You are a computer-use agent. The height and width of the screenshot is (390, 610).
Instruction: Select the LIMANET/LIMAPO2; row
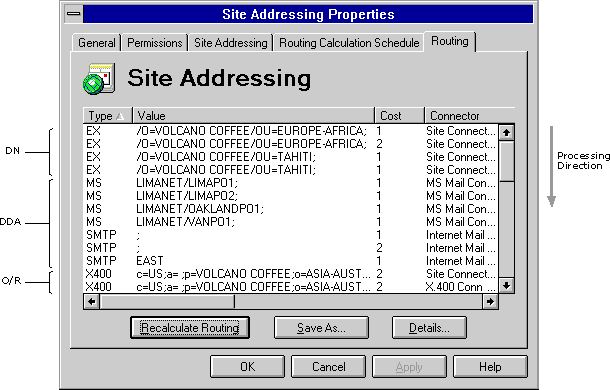tap(291, 196)
